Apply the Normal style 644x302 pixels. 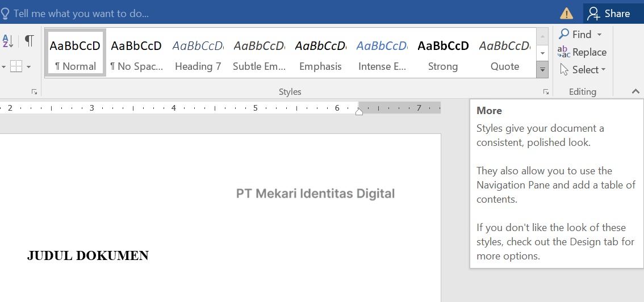pos(75,53)
